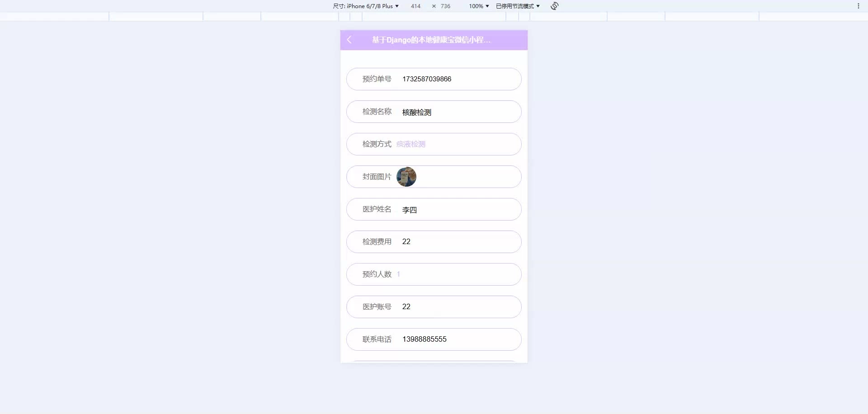Open the device toolbar more options menu
The height and width of the screenshot is (414, 868).
[x=858, y=6]
